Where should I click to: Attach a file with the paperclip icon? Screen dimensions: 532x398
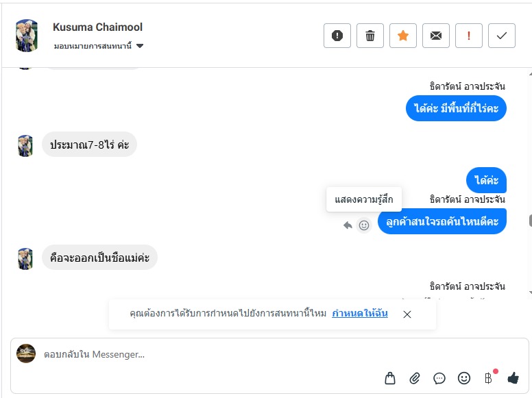coord(415,377)
